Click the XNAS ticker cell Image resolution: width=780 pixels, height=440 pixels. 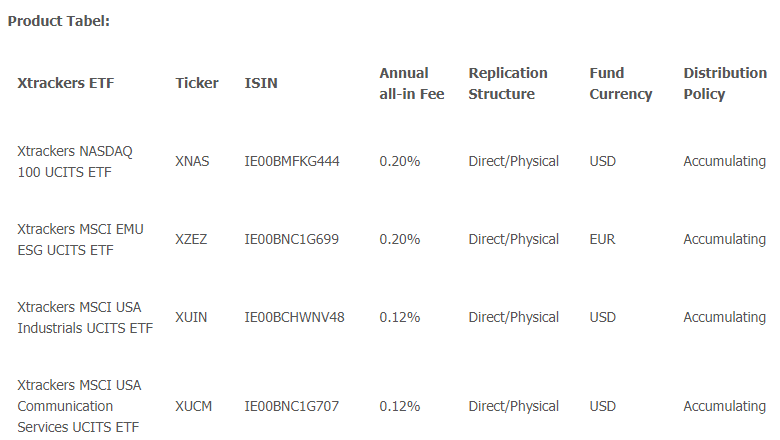point(192,162)
